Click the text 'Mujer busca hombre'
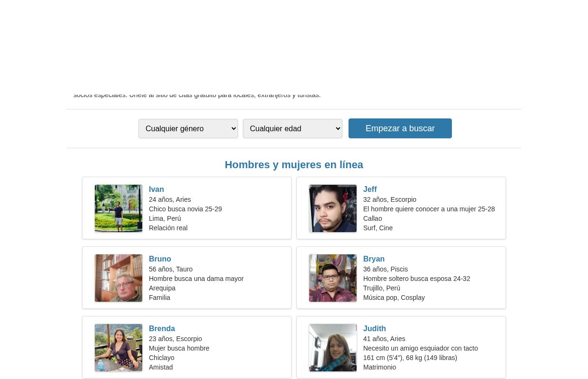 (179, 348)
